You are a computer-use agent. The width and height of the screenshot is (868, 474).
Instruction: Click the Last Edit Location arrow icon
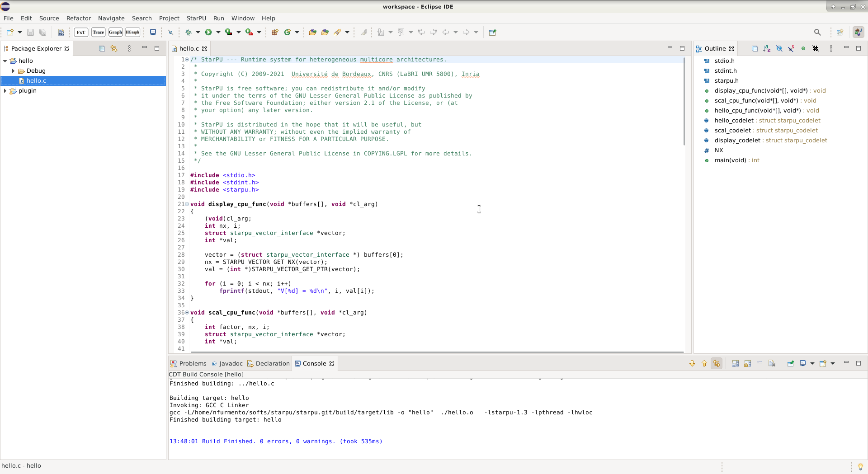[x=421, y=32]
